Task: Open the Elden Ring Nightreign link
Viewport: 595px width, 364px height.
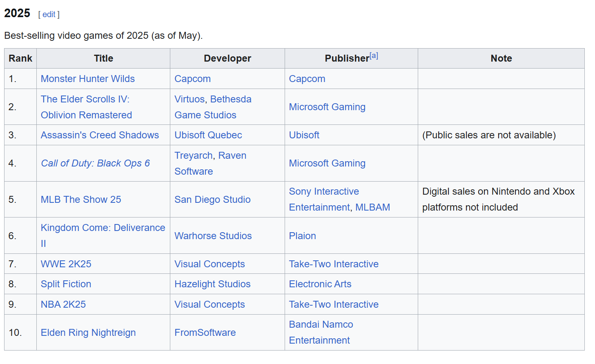Action: [x=88, y=333]
